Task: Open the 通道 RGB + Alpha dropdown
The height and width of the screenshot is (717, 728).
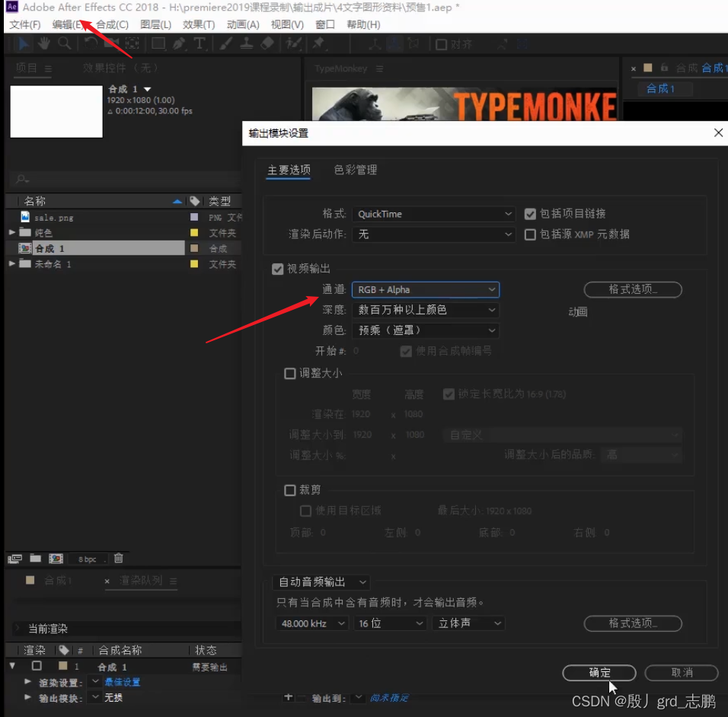Action: [426, 289]
